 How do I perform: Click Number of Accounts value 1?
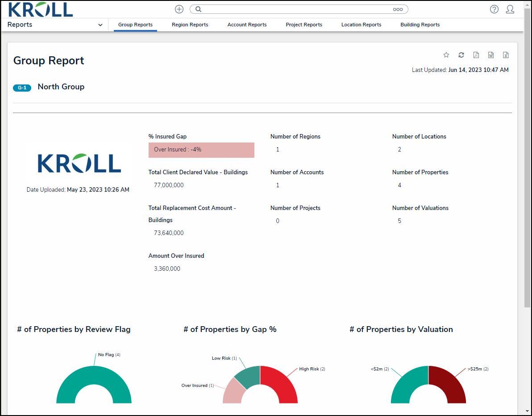(x=278, y=185)
